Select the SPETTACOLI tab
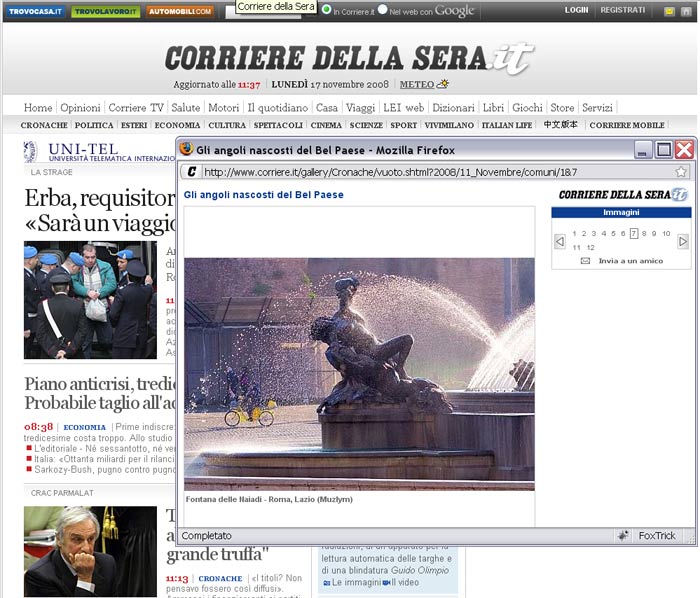The image size is (700, 598). click(278, 125)
